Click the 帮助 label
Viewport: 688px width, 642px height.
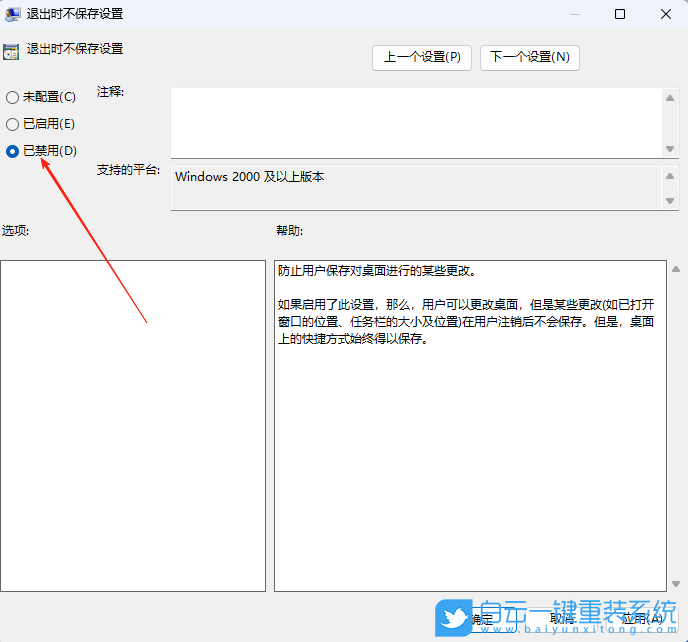(290, 230)
